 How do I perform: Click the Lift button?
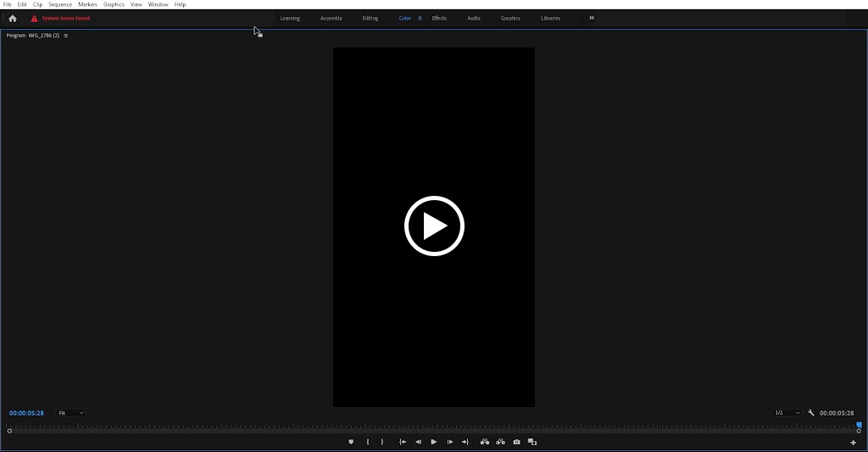point(485,442)
